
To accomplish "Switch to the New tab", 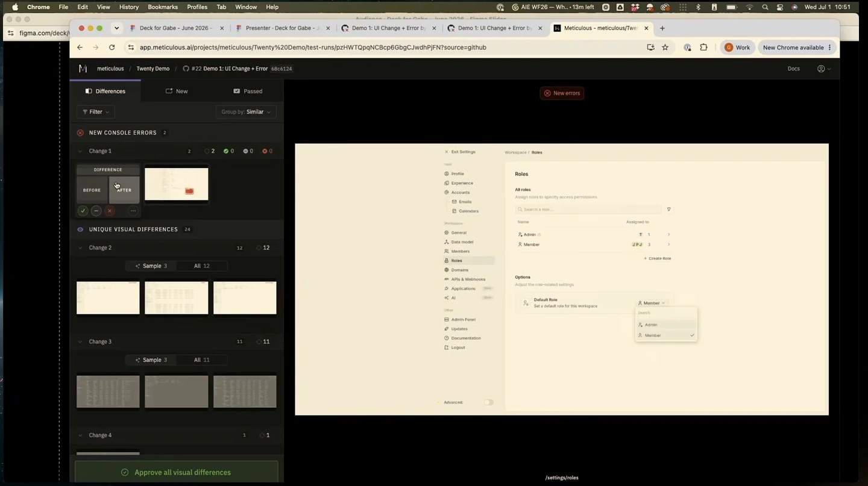I will (177, 91).
